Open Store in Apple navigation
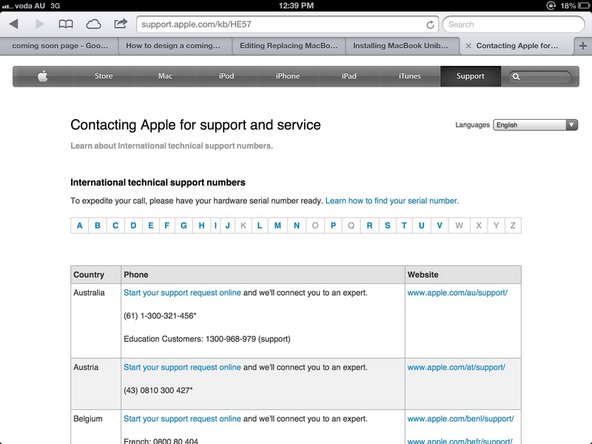This screenshot has height=444, width=592. click(104, 76)
